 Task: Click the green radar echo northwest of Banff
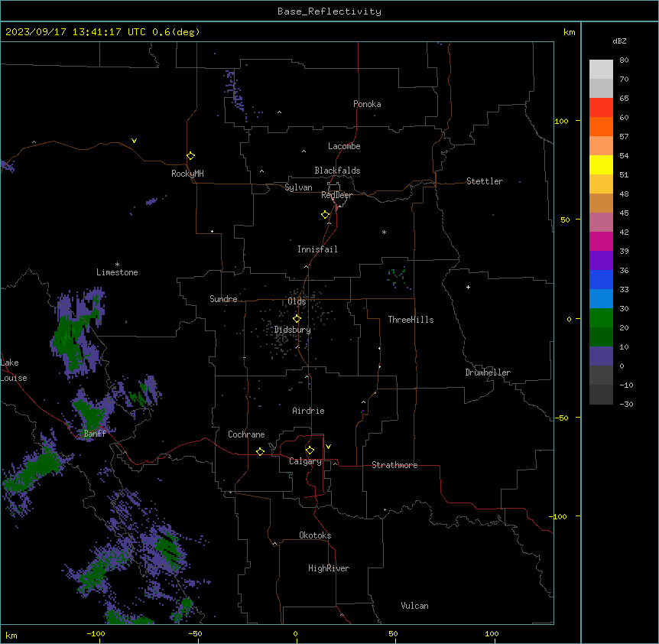click(x=73, y=340)
